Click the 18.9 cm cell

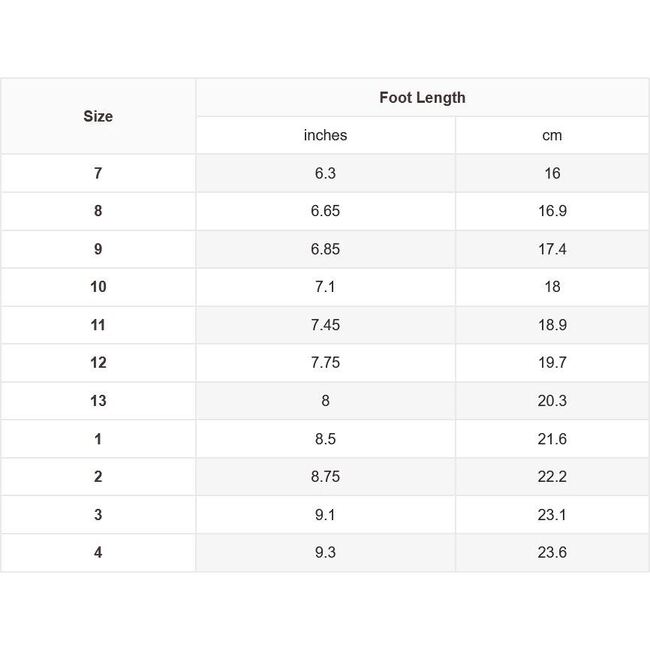coord(552,325)
